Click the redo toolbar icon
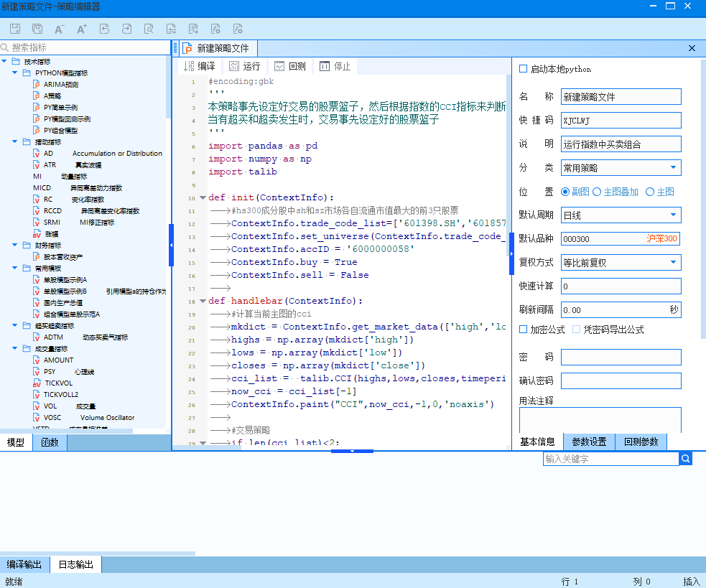Viewport: 706px width, 588px height. tap(126, 29)
